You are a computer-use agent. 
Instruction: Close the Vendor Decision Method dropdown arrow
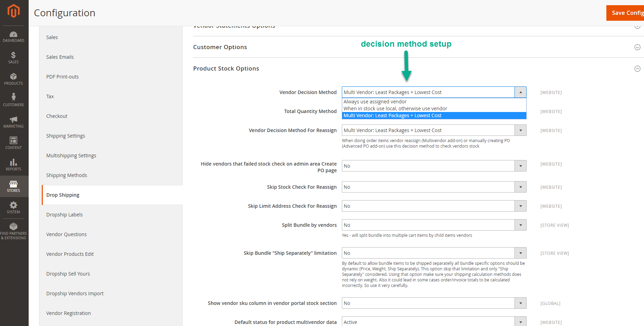(520, 92)
